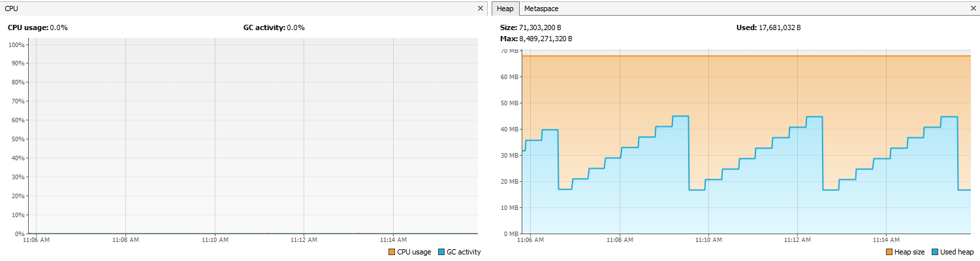Screen dimensions: 980x261
Task: Click the CPU usage 0.0% readout
Action: click(38, 28)
